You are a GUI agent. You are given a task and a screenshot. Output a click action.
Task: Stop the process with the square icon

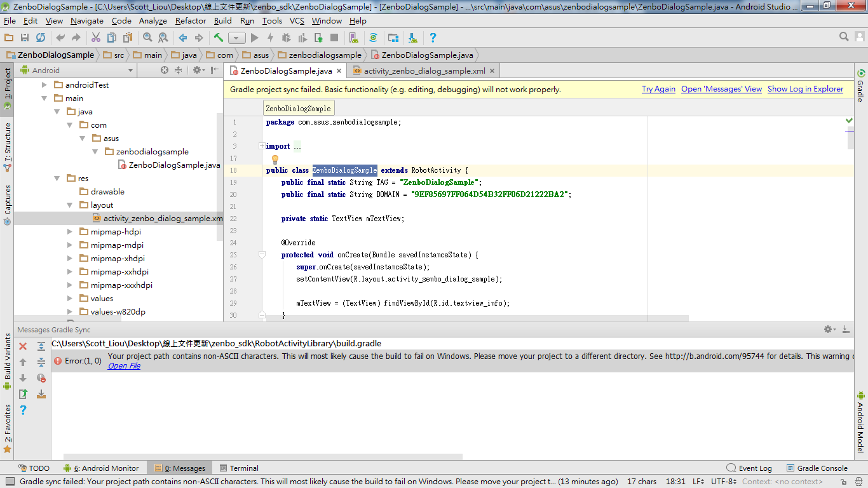point(334,37)
